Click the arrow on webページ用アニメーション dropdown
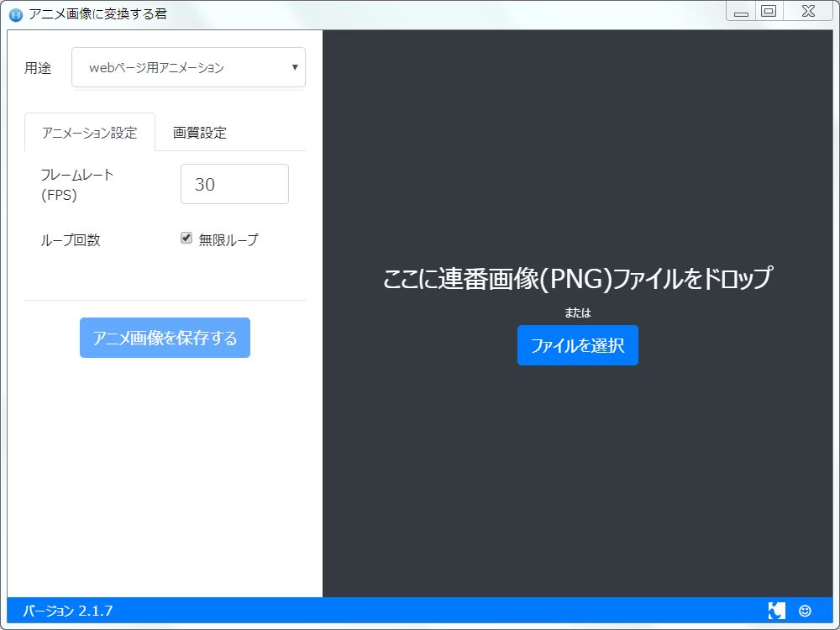840x630 pixels. click(x=295, y=68)
